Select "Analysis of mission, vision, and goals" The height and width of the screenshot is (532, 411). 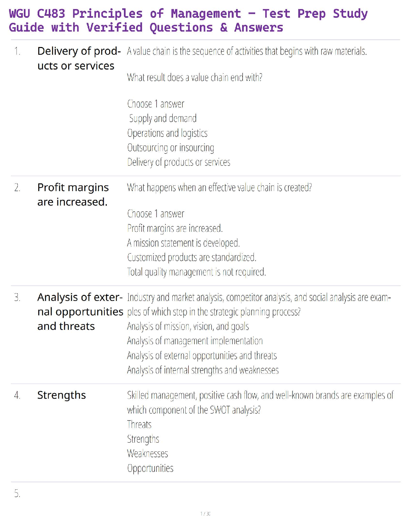[x=188, y=326]
